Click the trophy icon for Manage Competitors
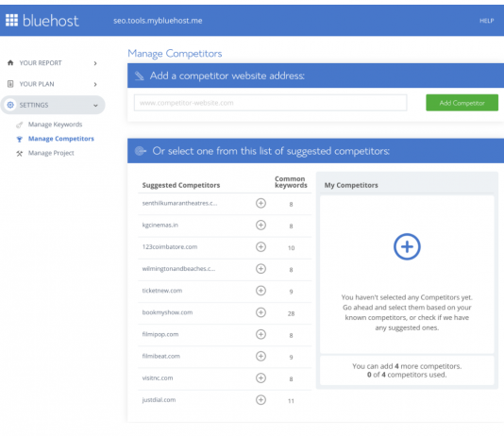The height and width of the screenshot is (436, 504). tap(20, 139)
